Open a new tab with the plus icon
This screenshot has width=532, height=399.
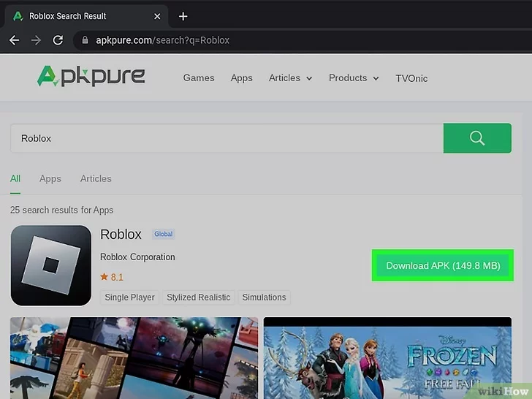pos(183,16)
